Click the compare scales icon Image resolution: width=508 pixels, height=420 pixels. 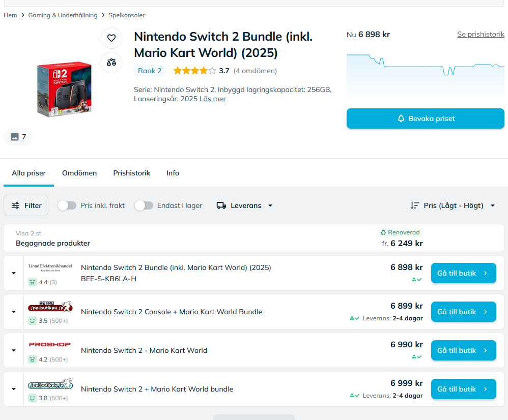click(111, 63)
